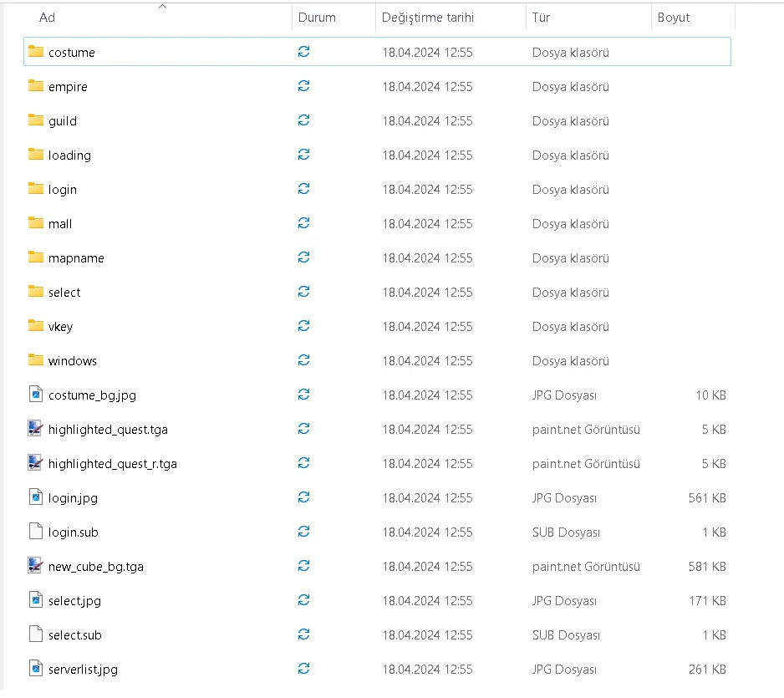Click the empire folder icon
This screenshot has height=698, width=784.
tap(35, 86)
